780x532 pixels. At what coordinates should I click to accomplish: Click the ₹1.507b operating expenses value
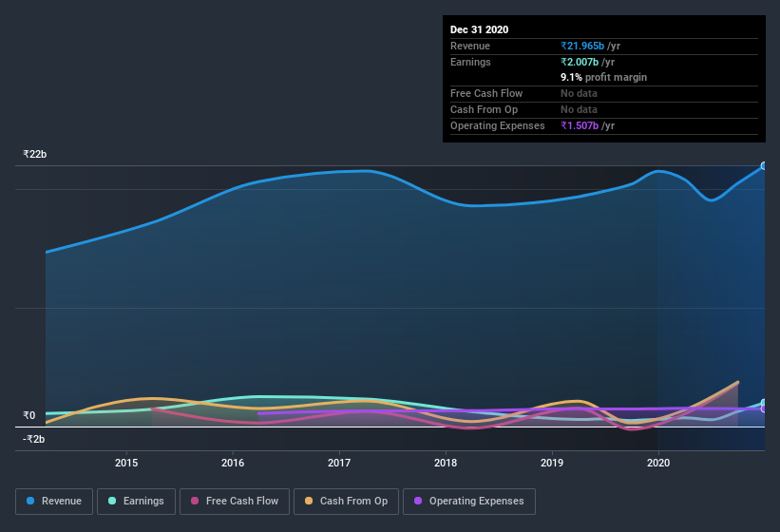click(x=580, y=125)
